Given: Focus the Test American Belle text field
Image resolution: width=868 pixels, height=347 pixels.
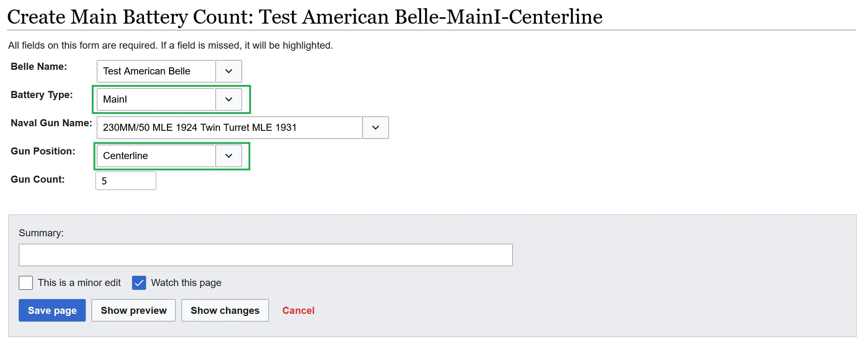Looking at the screenshot, I should pyautogui.click(x=156, y=71).
